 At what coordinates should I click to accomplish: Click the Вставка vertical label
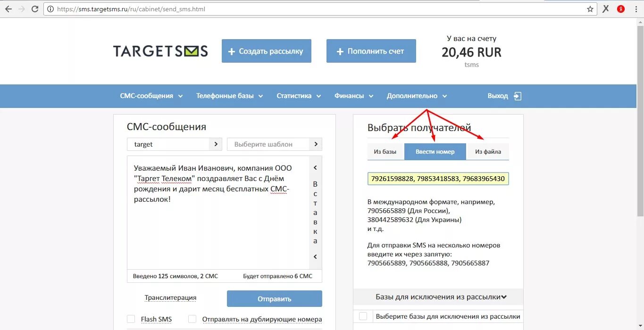(x=315, y=212)
